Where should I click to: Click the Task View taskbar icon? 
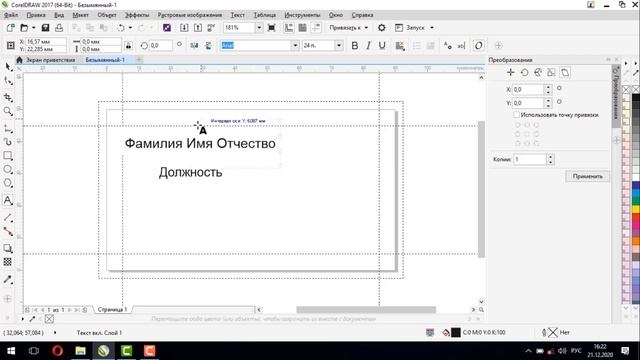[34, 351]
